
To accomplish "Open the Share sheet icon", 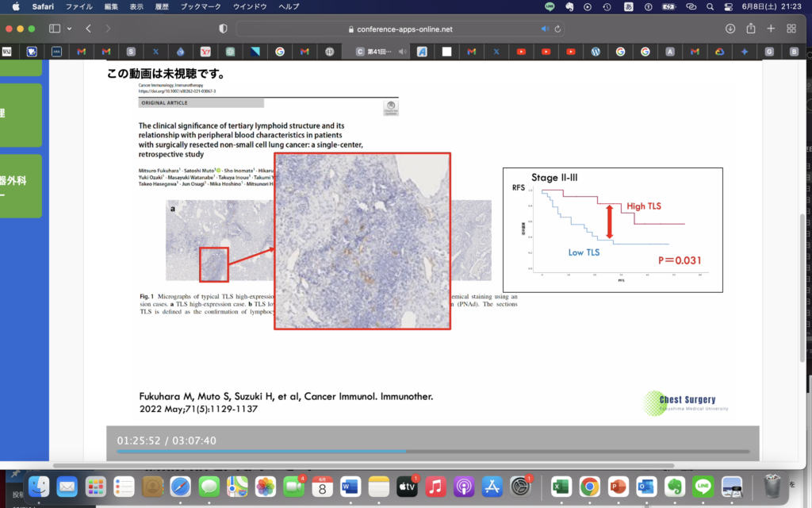I will (x=750, y=29).
